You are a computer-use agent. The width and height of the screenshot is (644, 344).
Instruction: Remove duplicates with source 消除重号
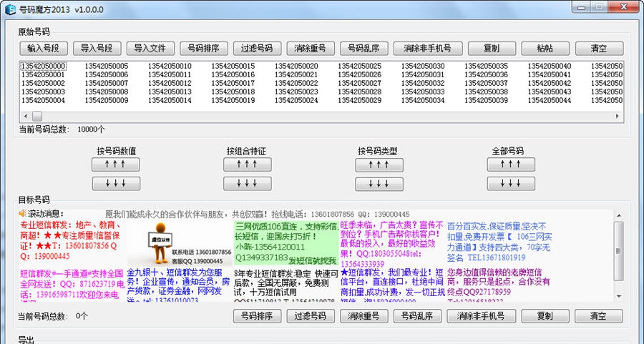click(x=310, y=48)
